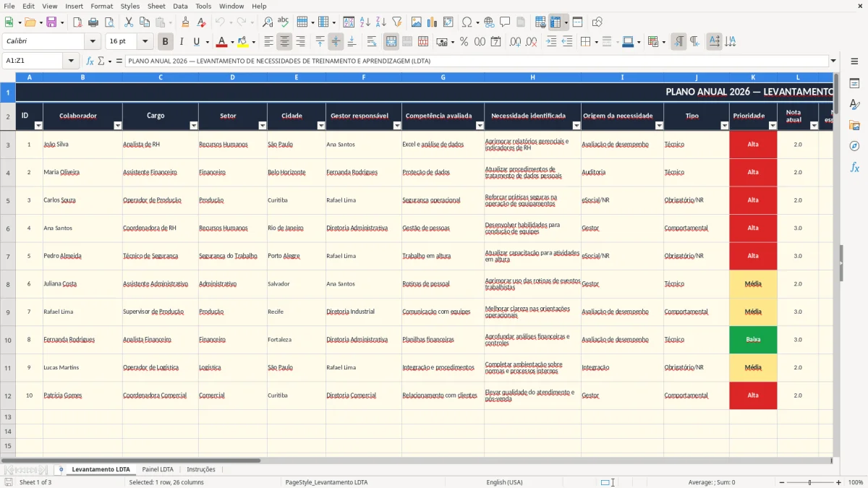This screenshot has height=488, width=868.
Task: Toggle Align Left button
Action: point(269,42)
